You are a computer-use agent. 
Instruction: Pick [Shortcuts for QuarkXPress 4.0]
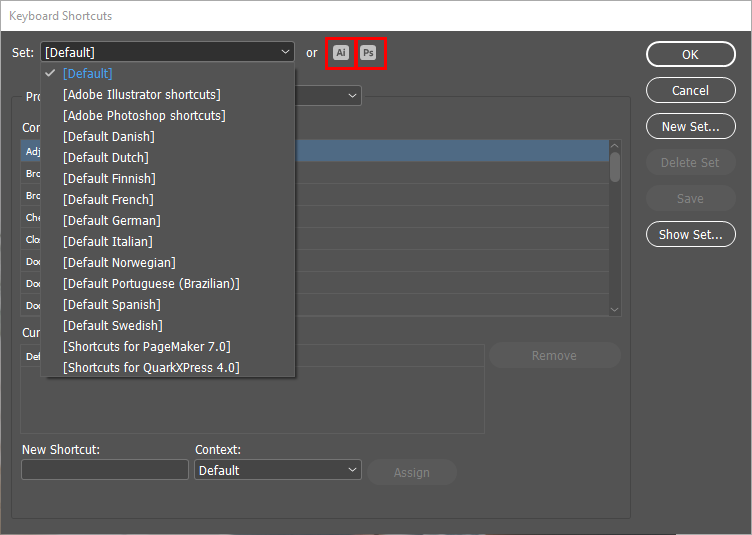pyautogui.click(x=168, y=368)
